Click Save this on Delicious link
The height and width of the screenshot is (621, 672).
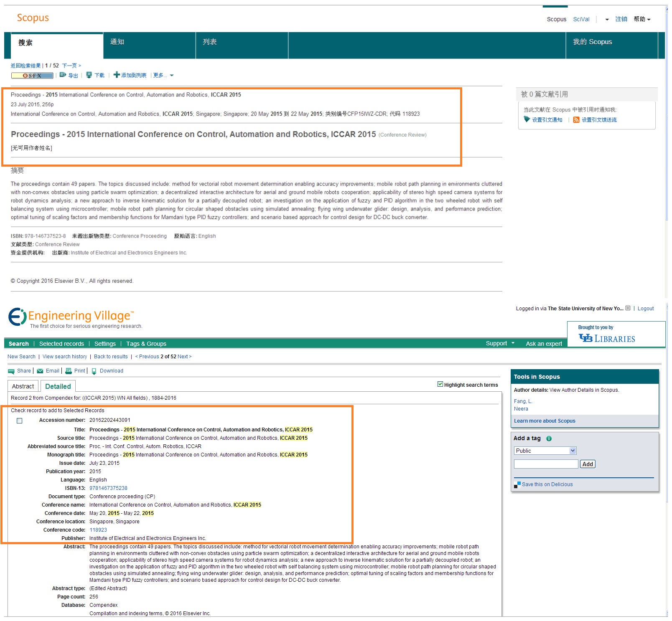(547, 484)
